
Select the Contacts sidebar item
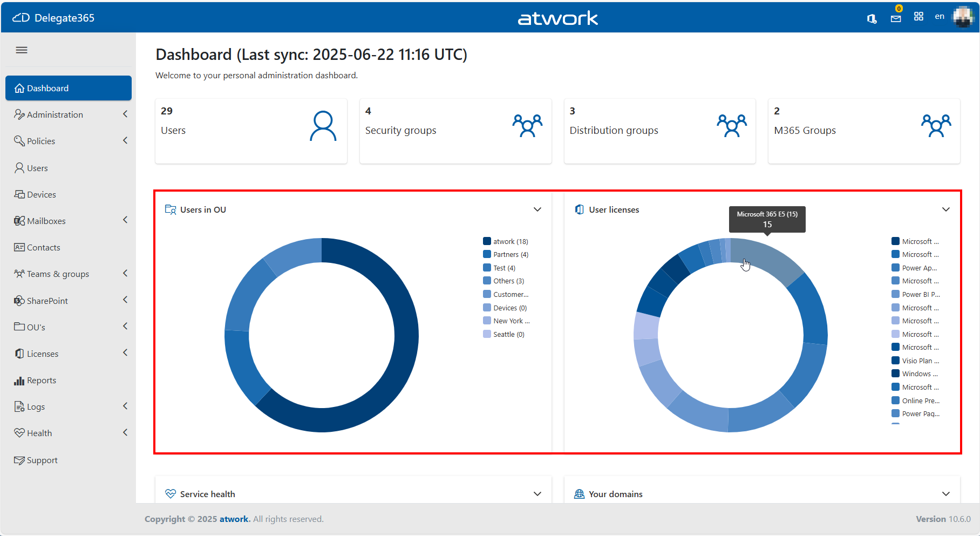tap(43, 247)
